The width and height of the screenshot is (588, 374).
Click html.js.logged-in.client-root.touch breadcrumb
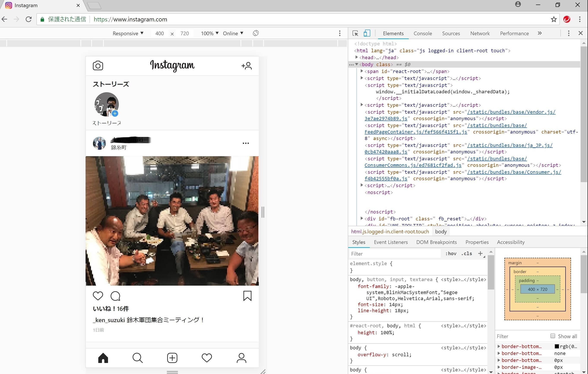coord(390,232)
